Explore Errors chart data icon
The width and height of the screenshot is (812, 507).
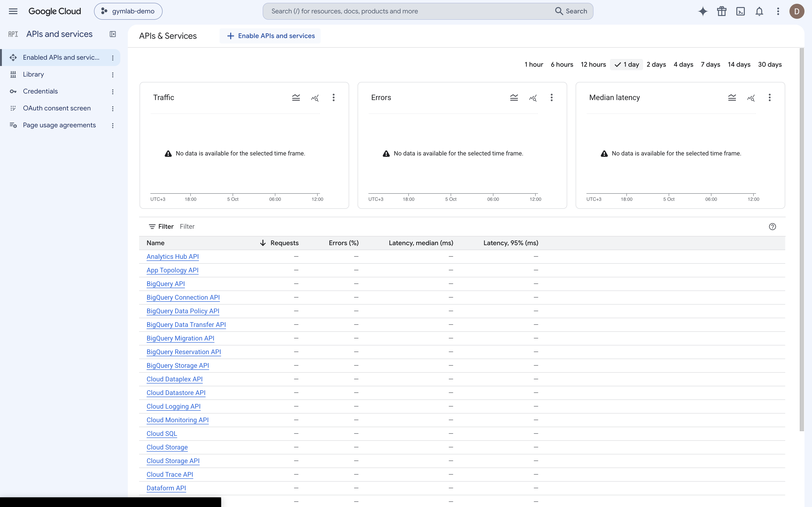[533, 98]
